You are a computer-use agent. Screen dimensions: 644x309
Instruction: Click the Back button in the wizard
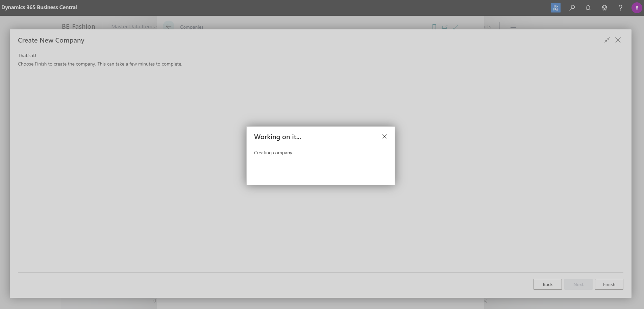coord(547,284)
